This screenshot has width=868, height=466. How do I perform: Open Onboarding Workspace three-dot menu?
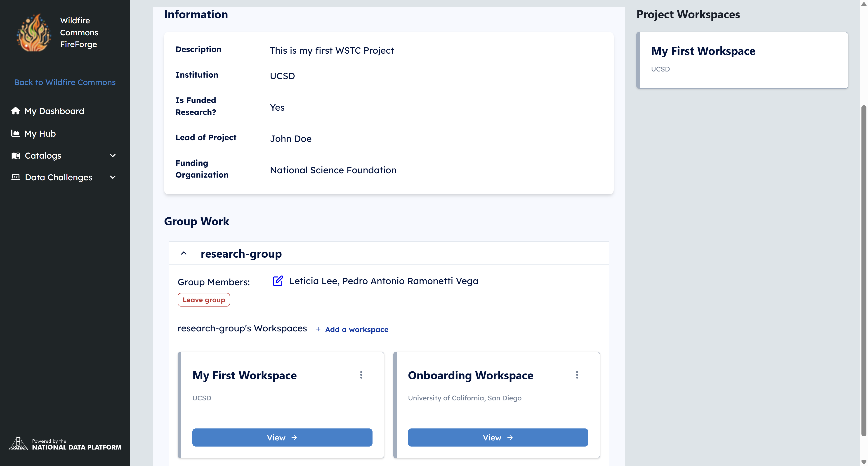577,375
